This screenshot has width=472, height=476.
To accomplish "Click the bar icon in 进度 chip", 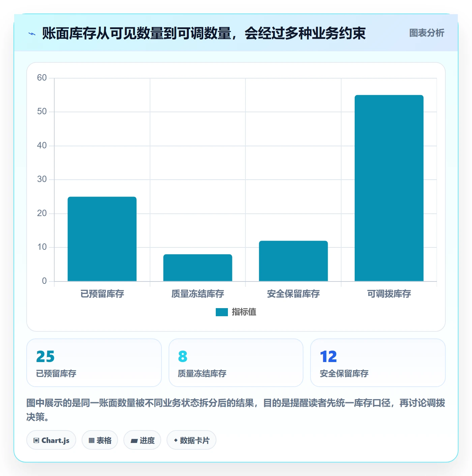I will [134, 441].
